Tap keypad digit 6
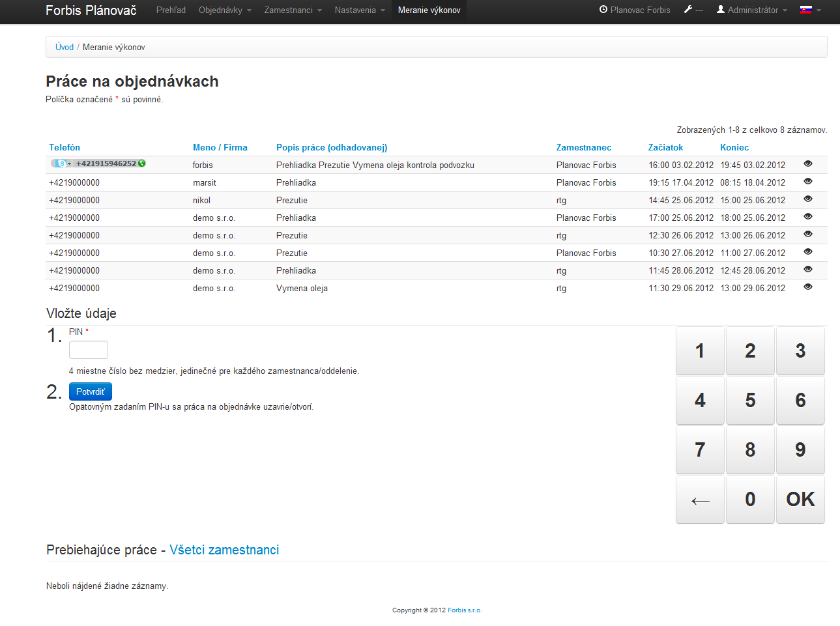The width and height of the screenshot is (840, 626). tap(800, 400)
